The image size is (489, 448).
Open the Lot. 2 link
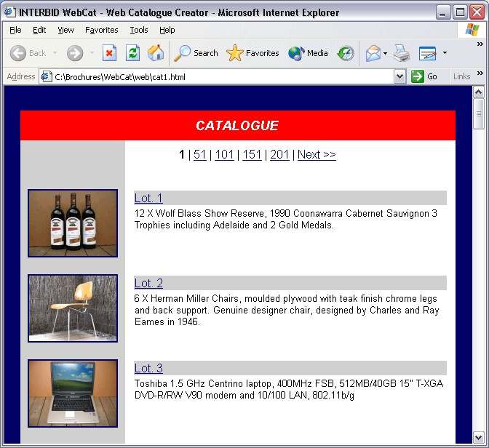(x=148, y=283)
